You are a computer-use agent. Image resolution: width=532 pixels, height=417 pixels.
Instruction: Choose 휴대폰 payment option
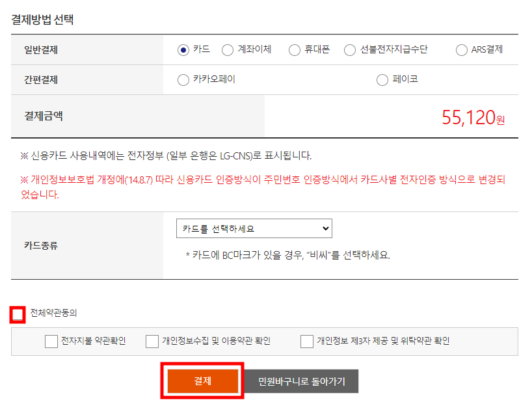click(295, 49)
